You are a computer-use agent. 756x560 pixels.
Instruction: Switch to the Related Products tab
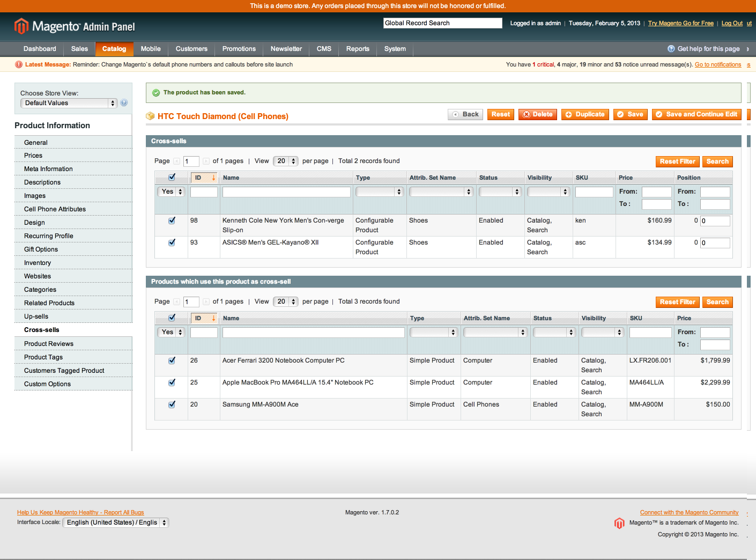point(73,303)
